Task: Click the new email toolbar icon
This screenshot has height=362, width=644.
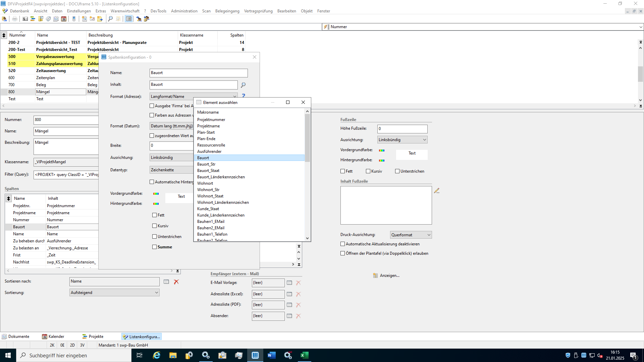Action: (92, 19)
